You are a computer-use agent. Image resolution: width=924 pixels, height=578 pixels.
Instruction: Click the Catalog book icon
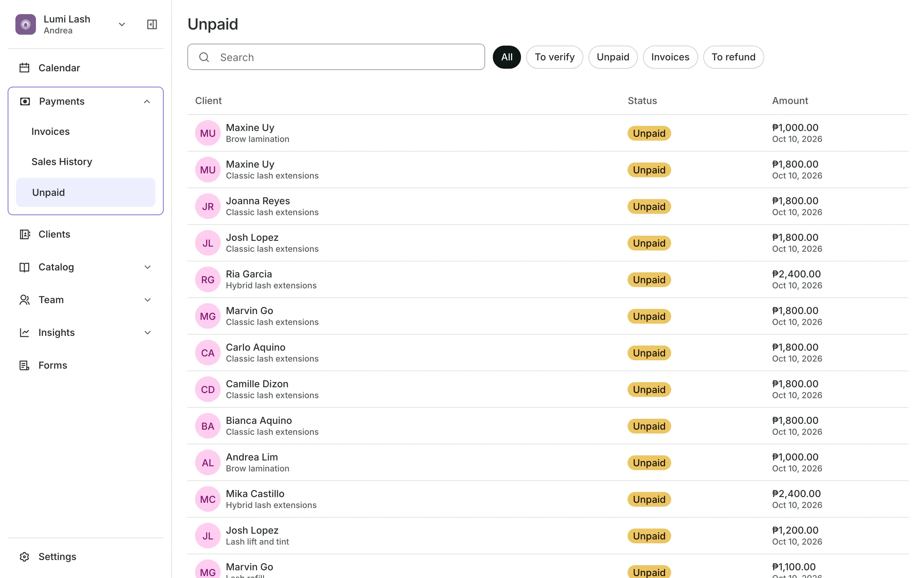click(24, 267)
